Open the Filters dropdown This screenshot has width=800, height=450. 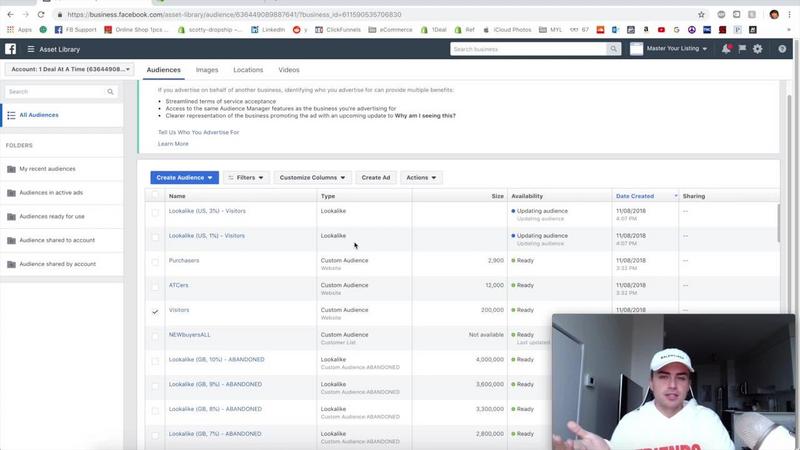coord(246,178)
